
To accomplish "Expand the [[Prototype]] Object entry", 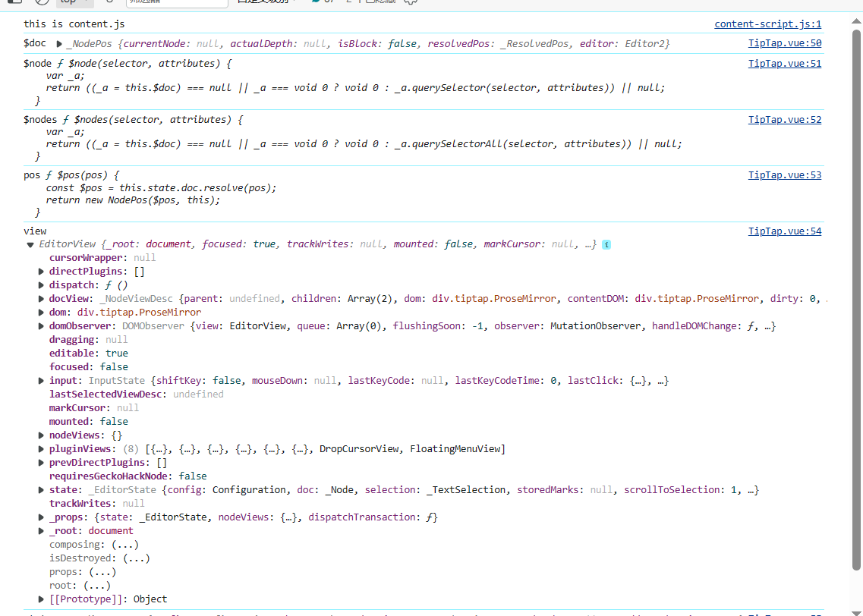I will click(42, 599).
